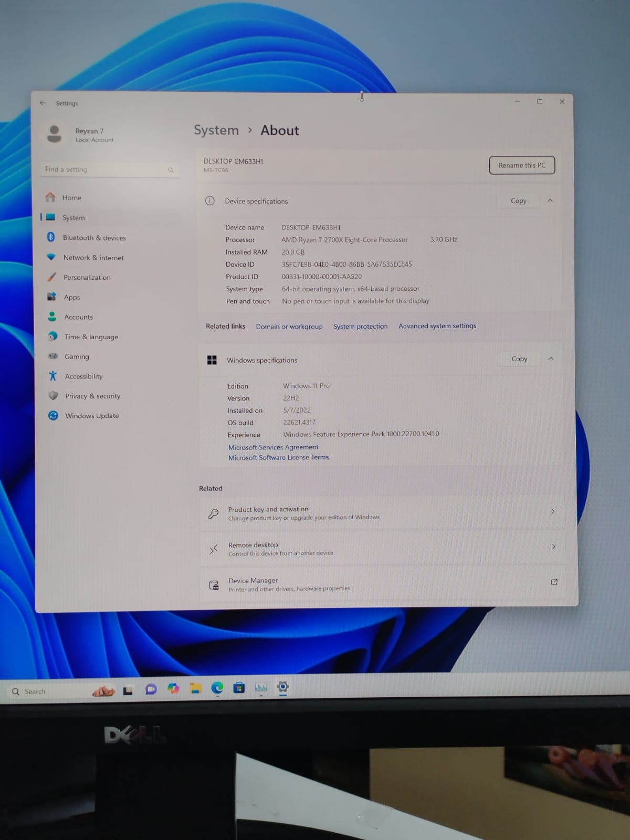Image resolution: width=630 pixels, height=840 pixels.
Task: Open Device Manager row
Action: [383, 584]
